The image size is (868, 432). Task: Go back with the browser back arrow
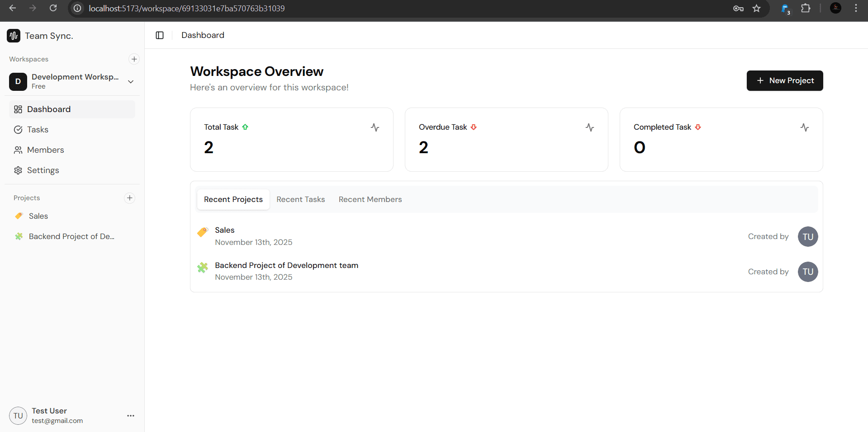[x=13, y=8]
